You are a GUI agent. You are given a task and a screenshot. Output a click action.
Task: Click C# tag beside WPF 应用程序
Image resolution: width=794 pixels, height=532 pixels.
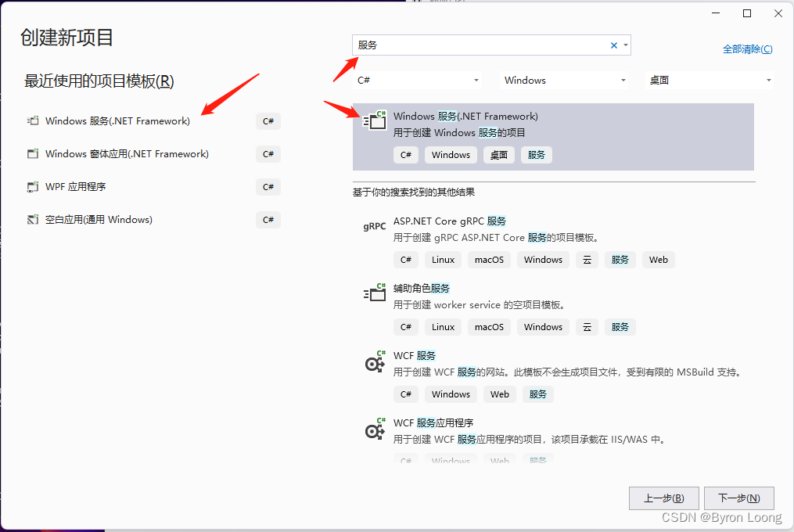(x=268, y=187)
